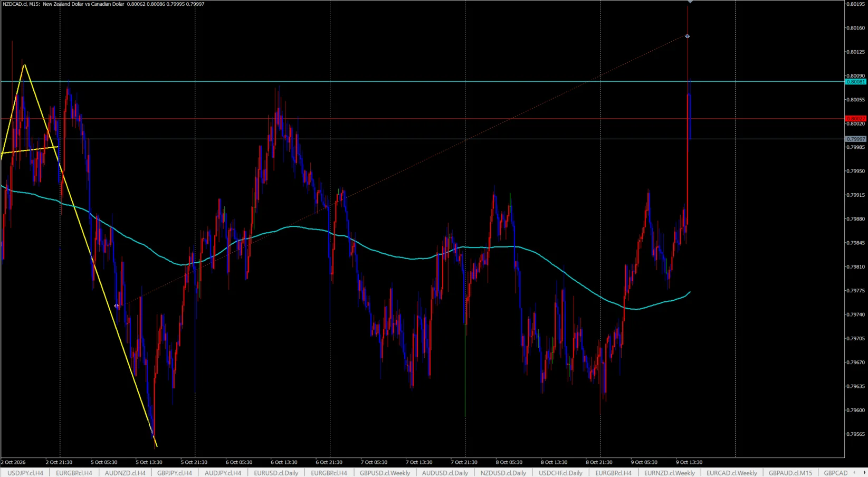Click the grey 0.79997 current price label
This screenshot has width=868, height=477.
click(855, 139)
